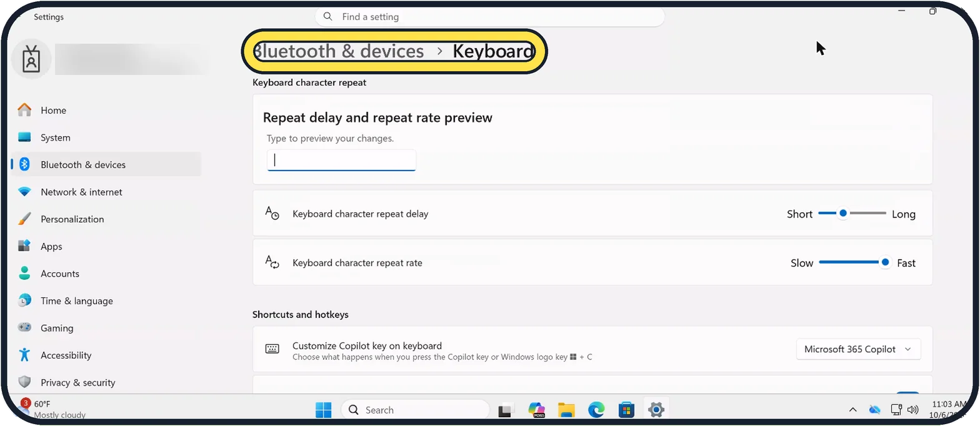Click the Gaming controller icon

(x=24, y=328)
